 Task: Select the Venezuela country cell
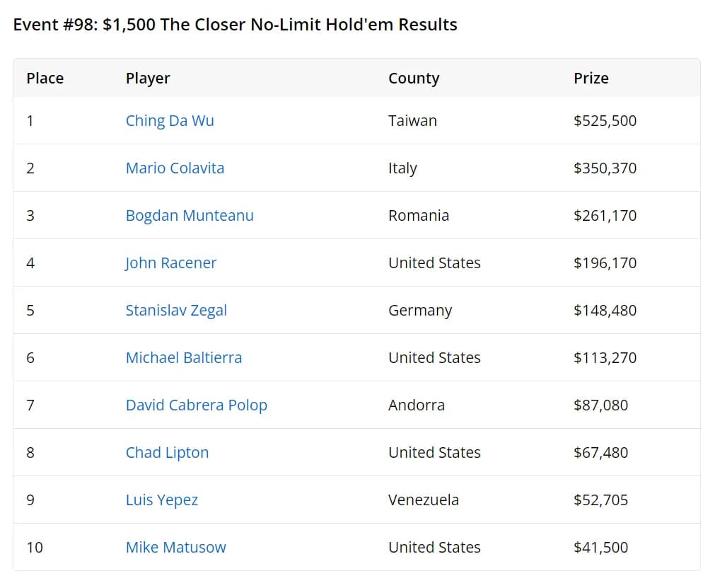(424, 500)
